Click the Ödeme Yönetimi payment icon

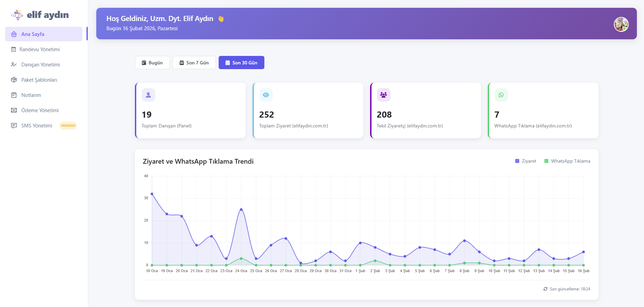coord(14,110)
